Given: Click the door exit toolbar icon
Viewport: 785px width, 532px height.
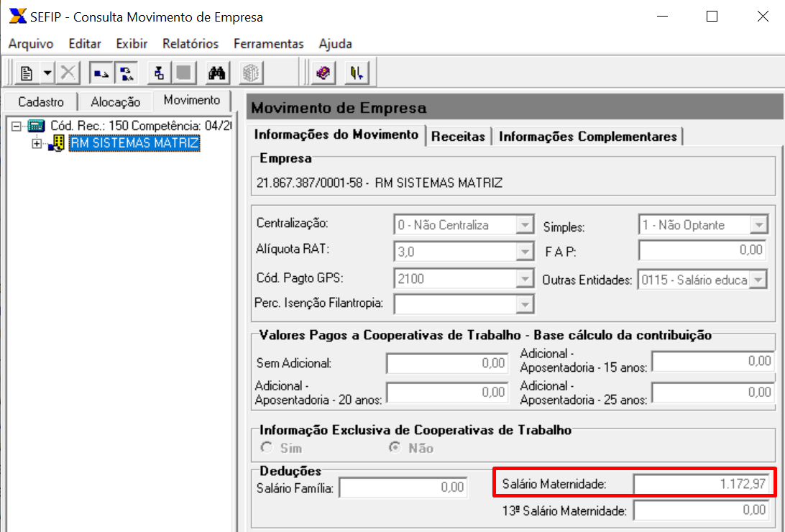Looking at the screenshot, I should pos(357,73).
